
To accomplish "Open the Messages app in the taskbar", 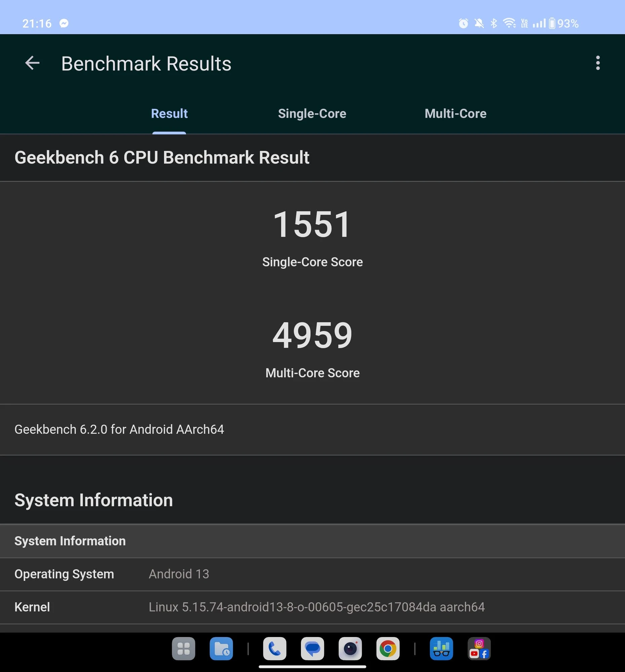I will tap(313, 649).
